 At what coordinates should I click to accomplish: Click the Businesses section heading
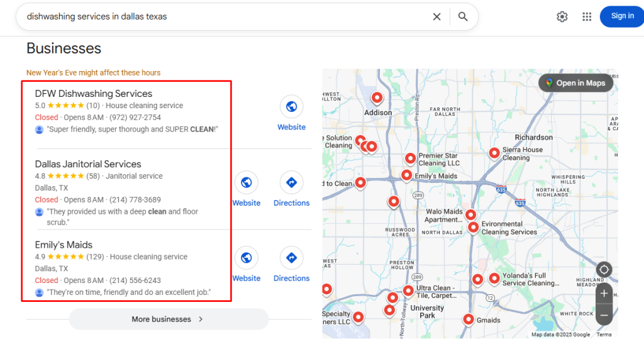pos(64,48)
